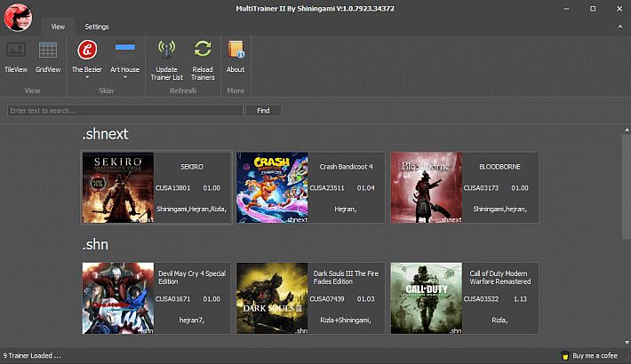The width and height of the screenshot is (631, 364).
Task: Click the CUSA03522 game ID
Action: (x=482, y=299)
